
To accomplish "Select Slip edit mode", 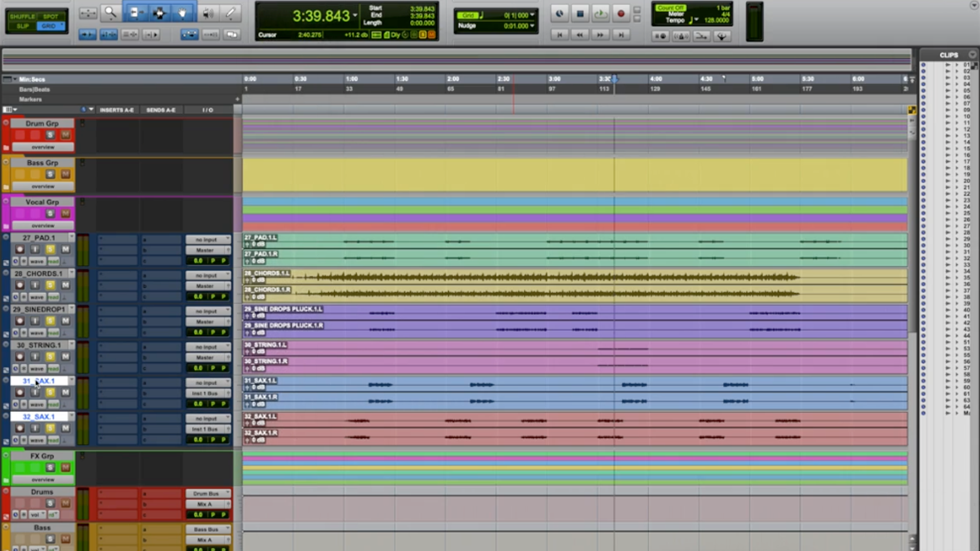I will point(22,26).
